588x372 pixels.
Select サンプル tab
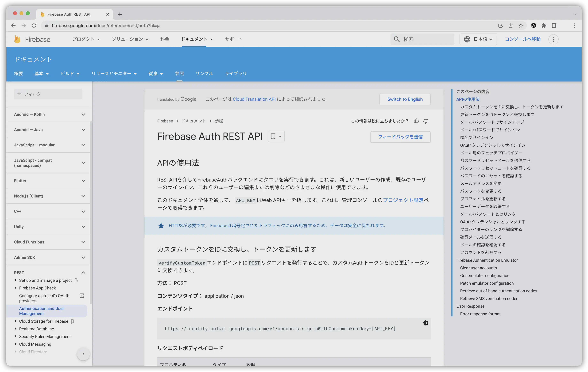[x=204, y=74]
